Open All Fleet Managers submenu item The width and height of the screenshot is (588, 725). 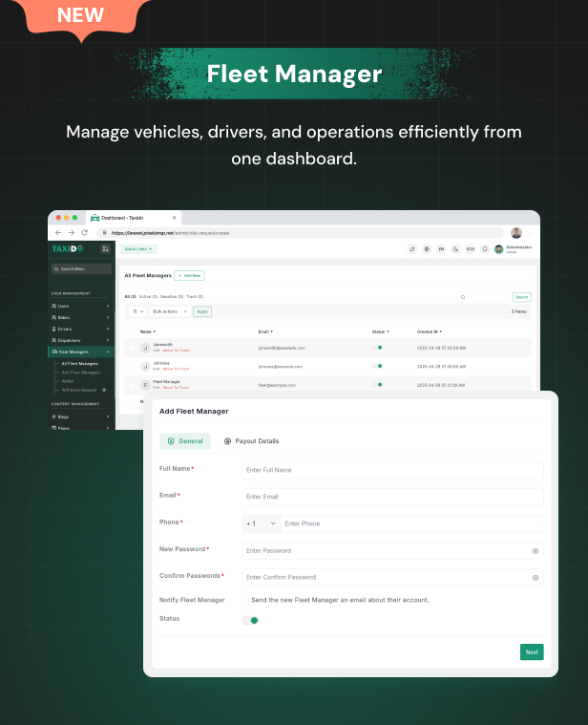click(x=80, y=364)
